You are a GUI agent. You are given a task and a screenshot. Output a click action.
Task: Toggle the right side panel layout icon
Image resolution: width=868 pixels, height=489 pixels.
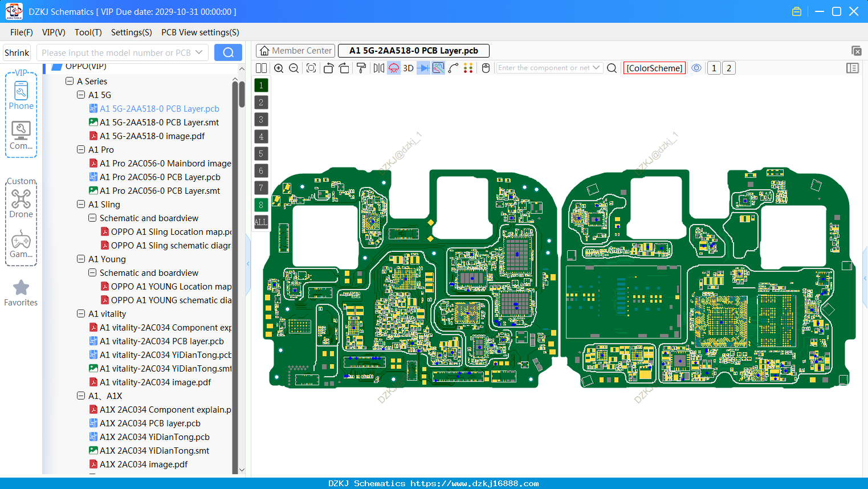[853, 68]
